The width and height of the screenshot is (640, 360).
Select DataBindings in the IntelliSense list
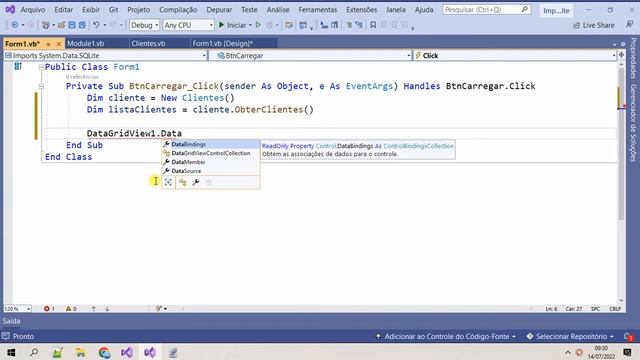click(x=211, y=144)
